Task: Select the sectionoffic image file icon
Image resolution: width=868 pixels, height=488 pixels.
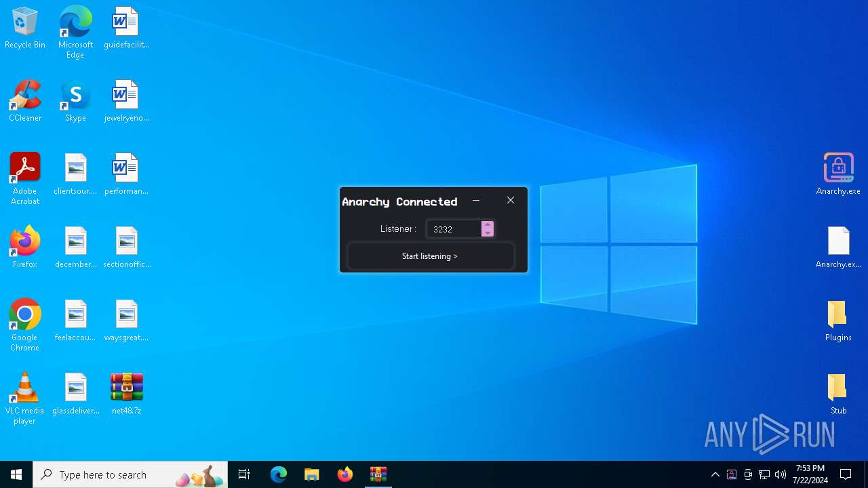Action: [x=126, y=248]
